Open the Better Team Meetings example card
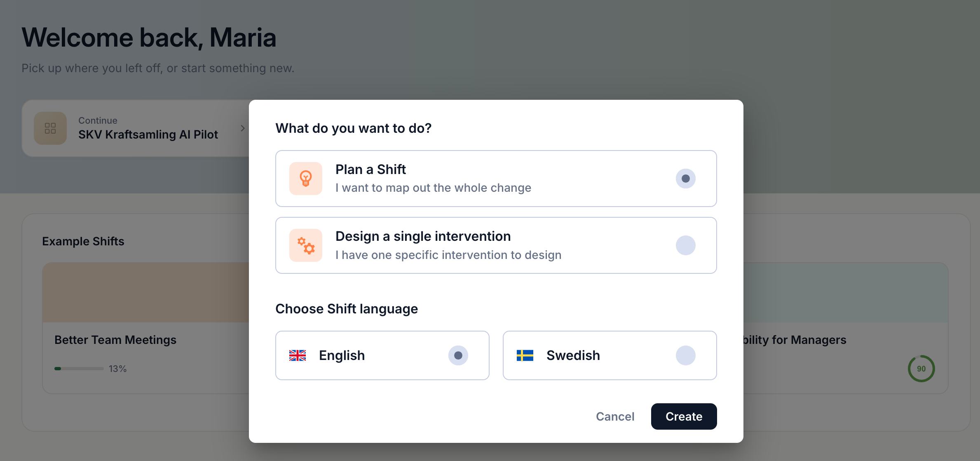 point(145,328)
